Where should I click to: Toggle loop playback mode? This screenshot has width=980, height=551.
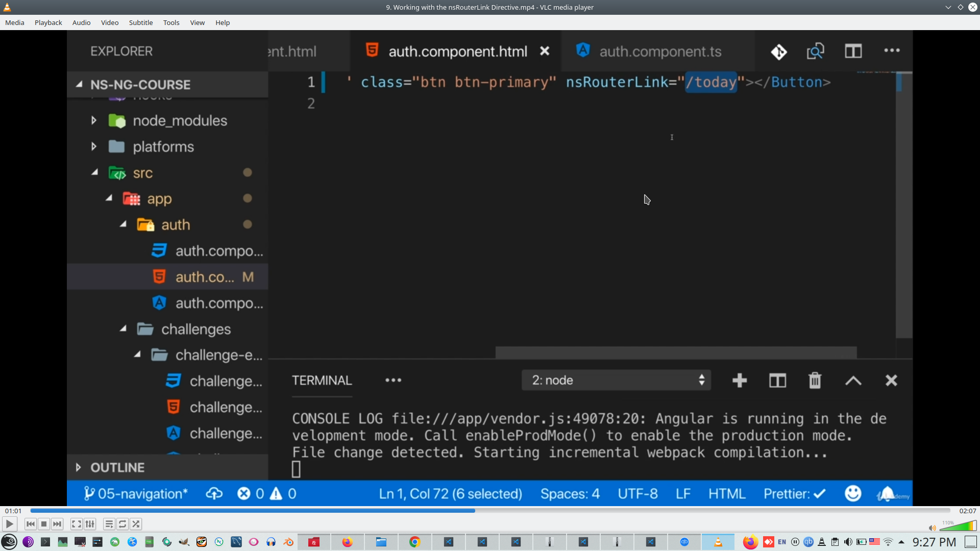[x=122, y=524]
